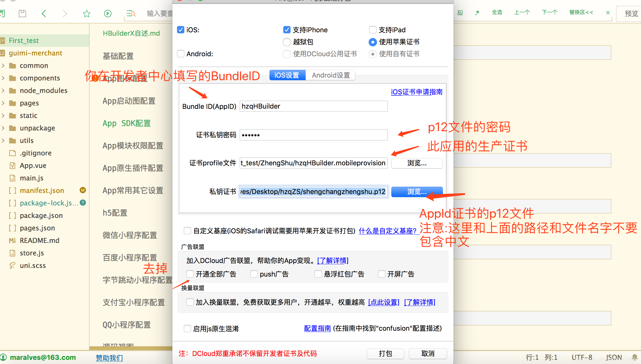Check the 开屏广告 checkbox

[x=382, y=274]
